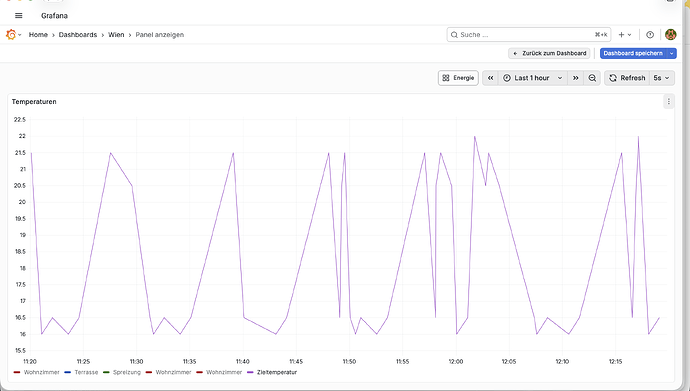Click the Grafana logo icon
Screen dimensions: 690x391
[11, 35]
